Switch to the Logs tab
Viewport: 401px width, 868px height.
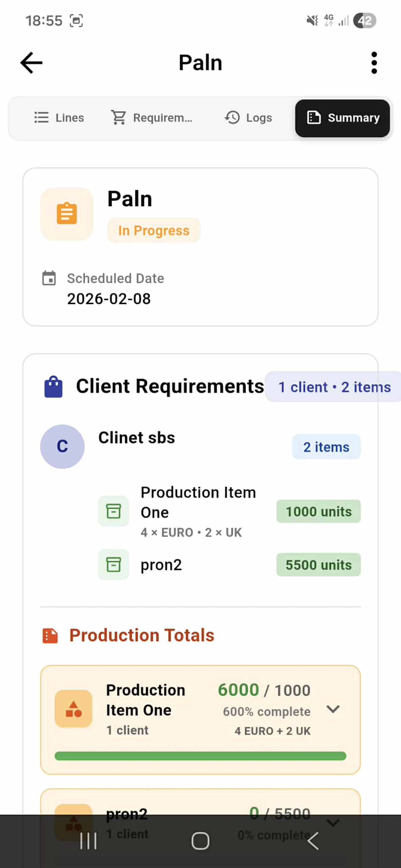(x=248, y=118)
